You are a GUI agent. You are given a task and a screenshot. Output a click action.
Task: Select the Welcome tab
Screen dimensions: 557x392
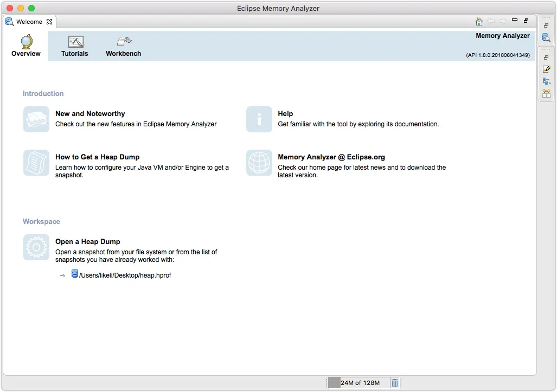point(29,22)
